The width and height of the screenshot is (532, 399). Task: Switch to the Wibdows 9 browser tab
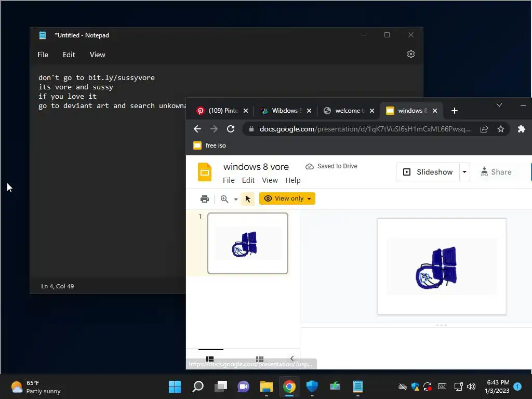pos(281,111)
